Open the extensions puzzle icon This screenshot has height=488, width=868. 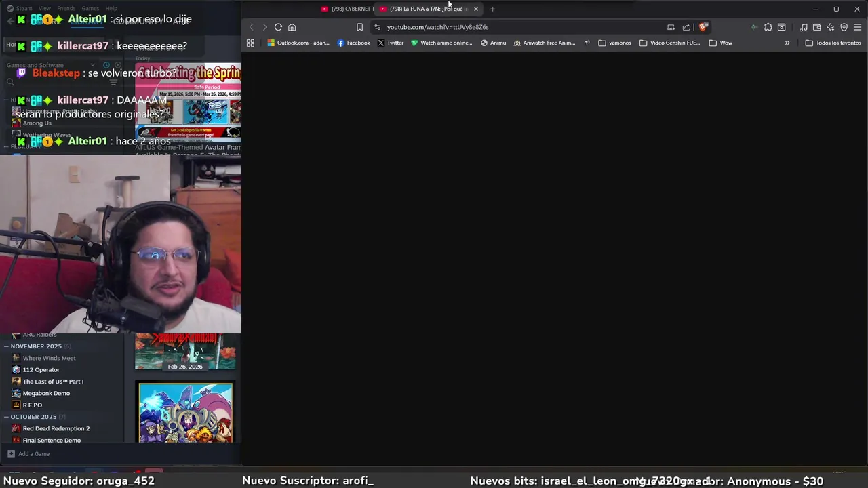(768, 27)
